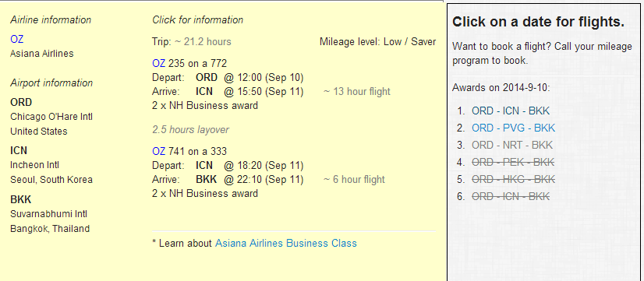Click the OZ link for flight 741
644x281 pixels.
(x=158, y=151)
